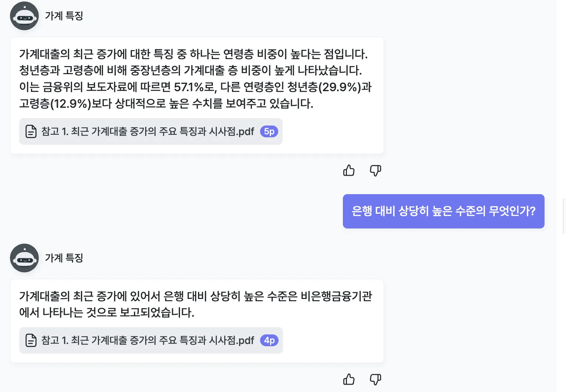Click the top robot avatar

tap(24, 16)
